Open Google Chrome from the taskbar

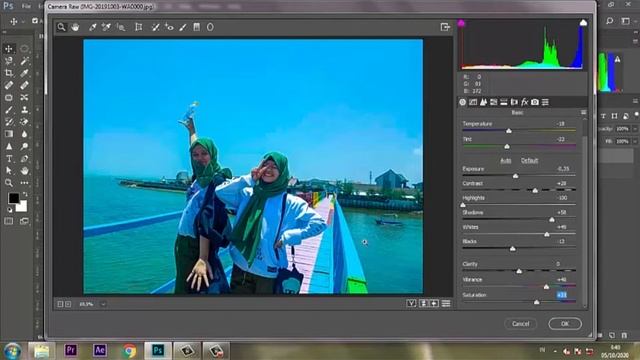pos(129,351)
